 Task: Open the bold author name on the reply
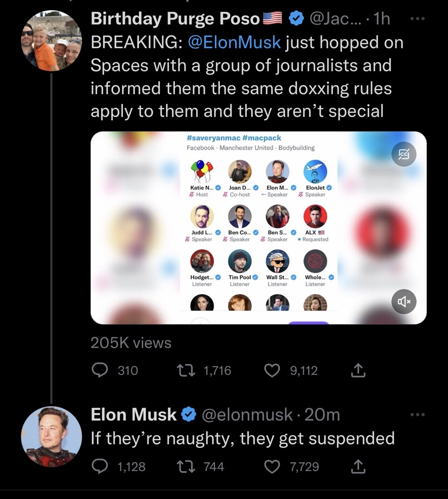tap(133, 414)
